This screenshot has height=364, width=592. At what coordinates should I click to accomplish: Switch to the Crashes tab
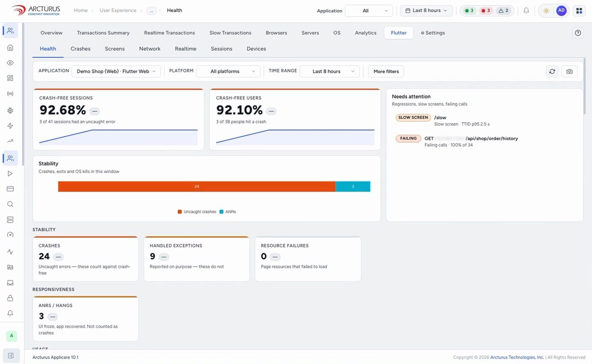pos(81,49)
